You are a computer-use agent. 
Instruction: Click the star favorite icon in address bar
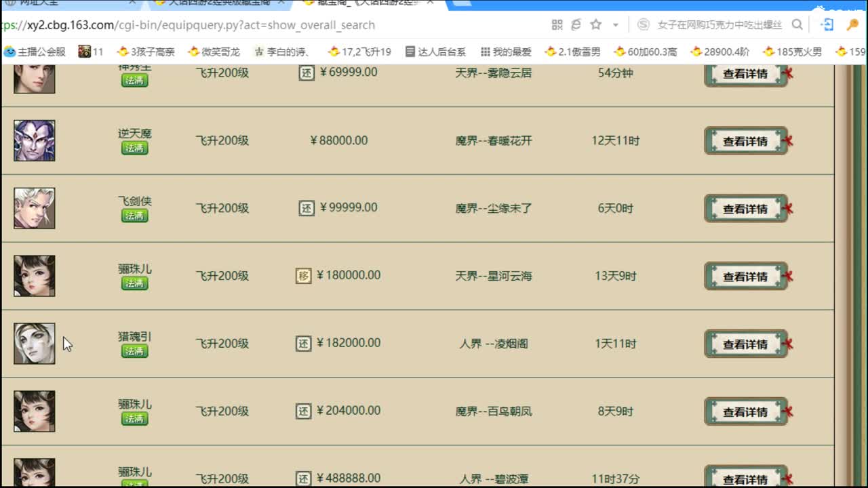point(596,25)
